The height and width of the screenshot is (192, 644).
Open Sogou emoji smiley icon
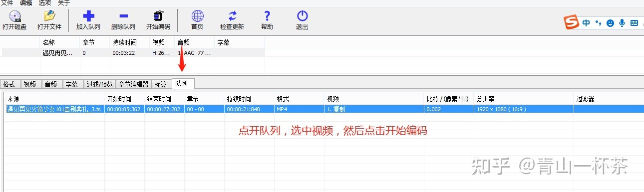tap(610, 23)
